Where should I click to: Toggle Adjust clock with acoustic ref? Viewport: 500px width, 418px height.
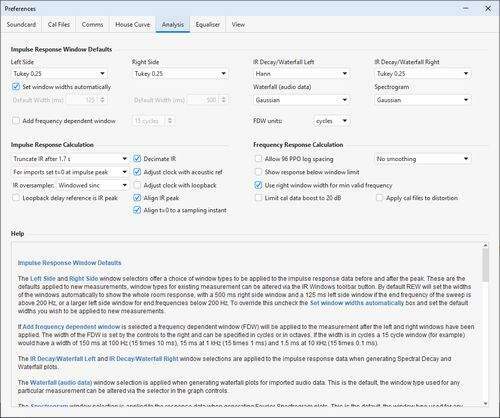137,172
